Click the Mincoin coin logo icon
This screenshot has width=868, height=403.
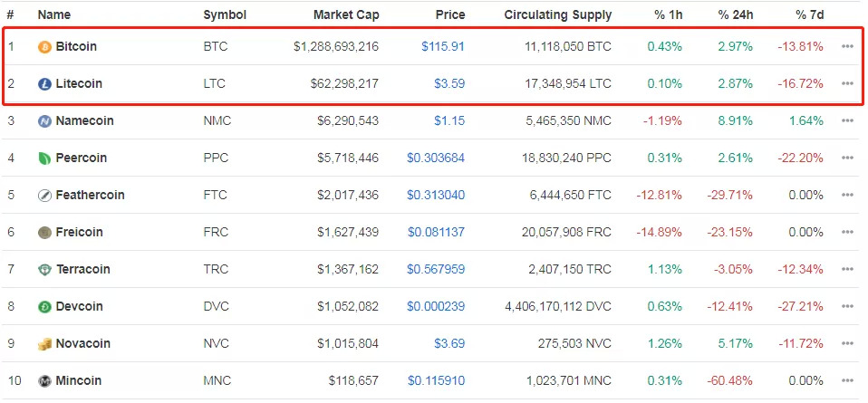(x=44, y=381)
